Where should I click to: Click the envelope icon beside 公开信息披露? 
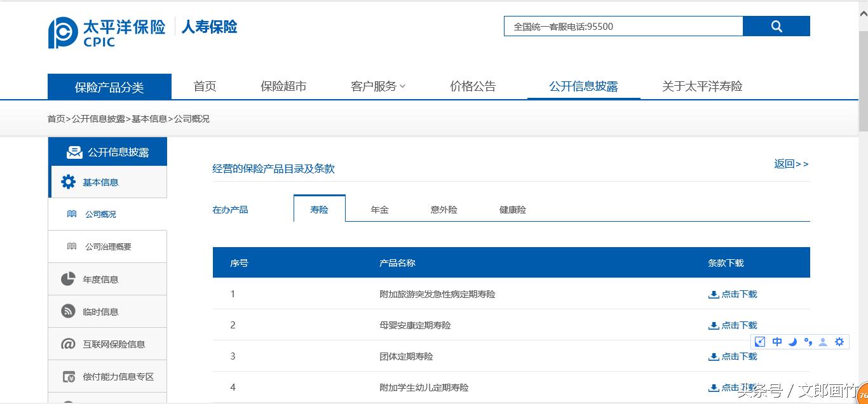pos(74,152)
